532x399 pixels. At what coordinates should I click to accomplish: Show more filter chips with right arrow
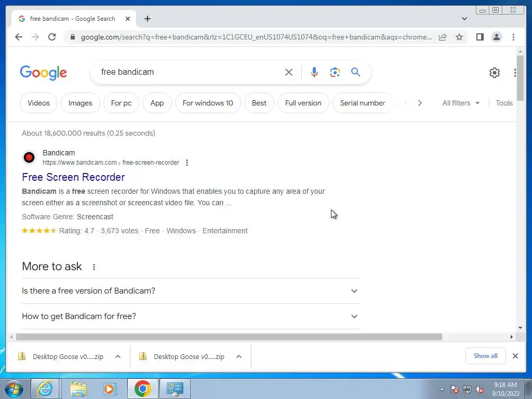[420, 103]
